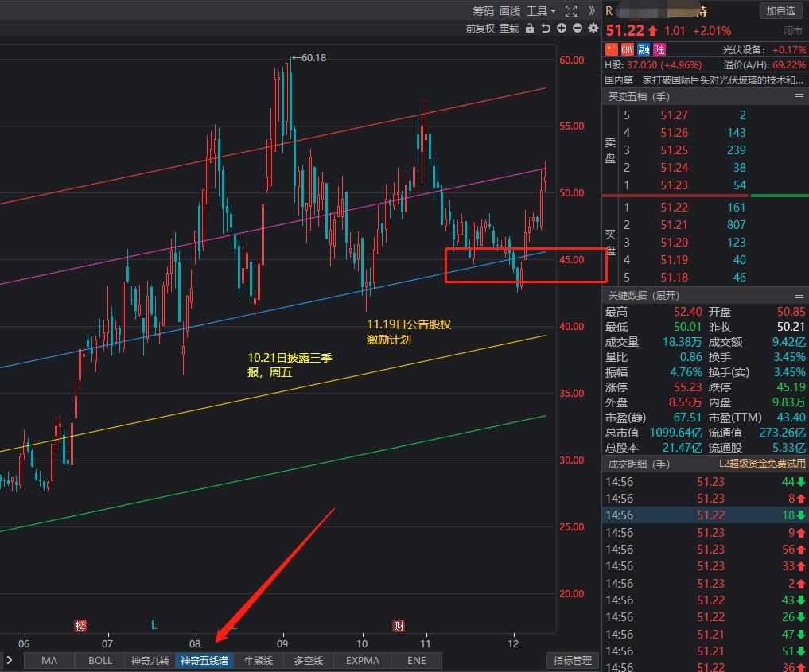809x672 pixels.
Task: Open the 工具 dropdown menu
Action: [541, 11]
